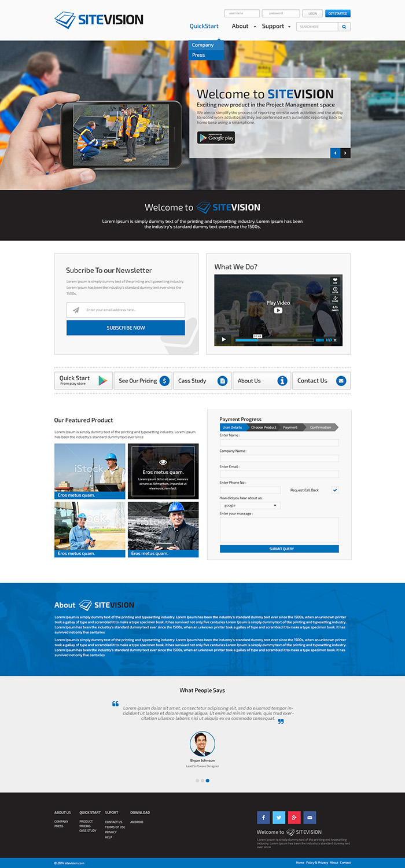Click the Enter Phone No field
405x868 pixels.
[x=250, y=490]
